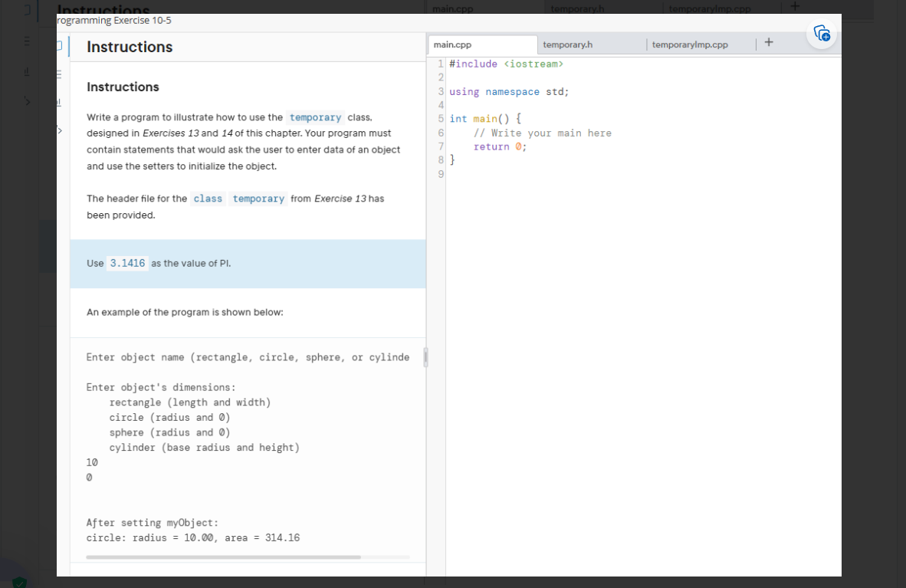Click the smaller bold 'Instructions' subheading
Screen dimensions: 906x588
[x=123, y=87]
